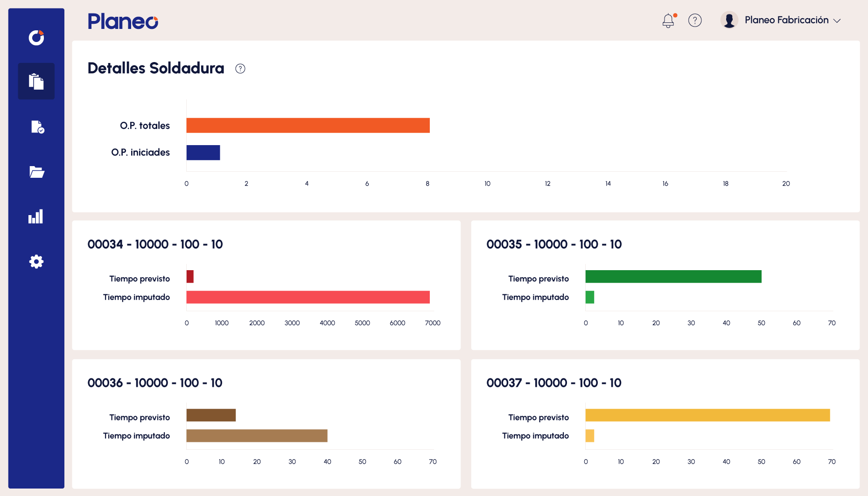The height and width of the screenshot is (496, 868).
Task: Click yellow Tiempo previsto bar in 00037
Action: tap(707, 415)
